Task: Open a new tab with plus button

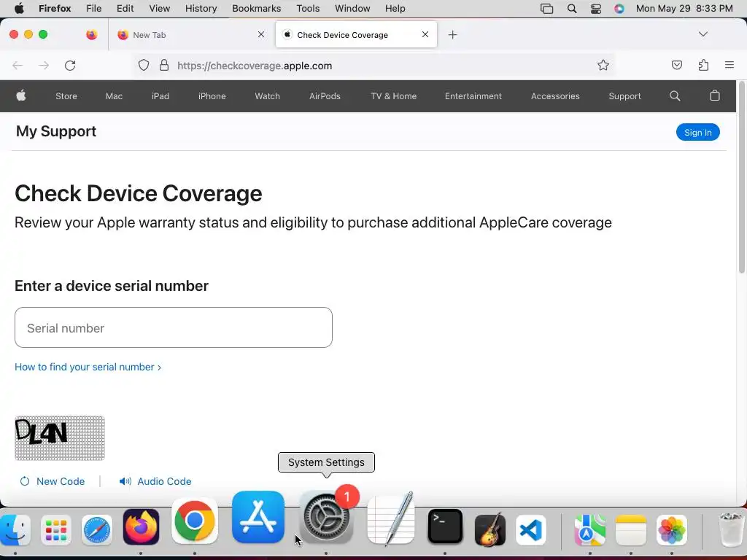Action: click(x=452, y=35)
